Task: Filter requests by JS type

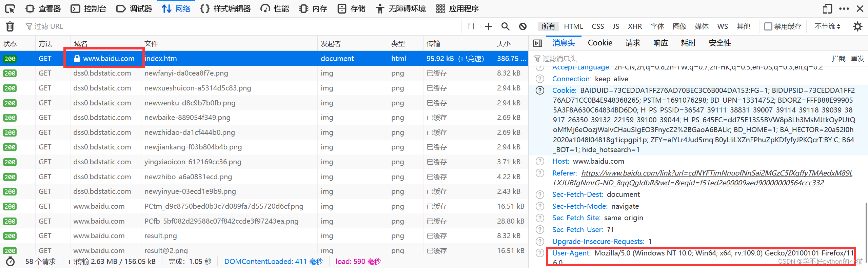Action: [616, 26]
